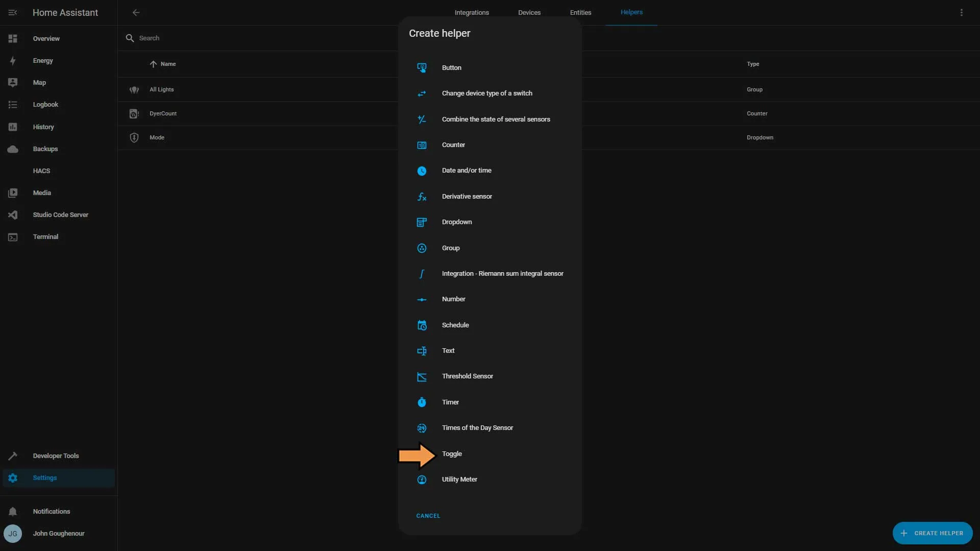Screen dimensions: 980x551
Task: Click the Terminal icon in the sidebar
Action: pyautogui.click(x=13, y=237)
